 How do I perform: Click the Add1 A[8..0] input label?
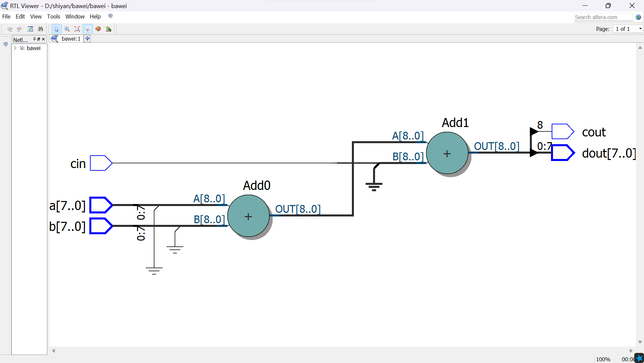[x=408, y=136]
